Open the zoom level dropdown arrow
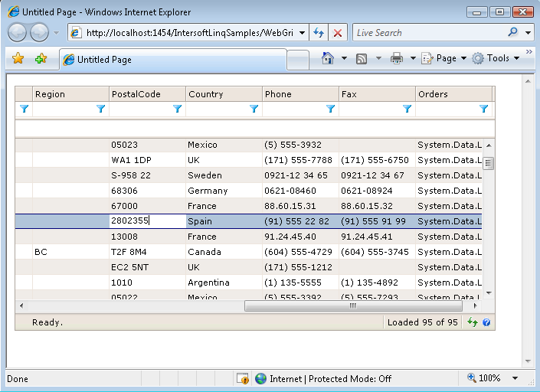The height and width of the screenshot is (392, 540). click(515, 378)
